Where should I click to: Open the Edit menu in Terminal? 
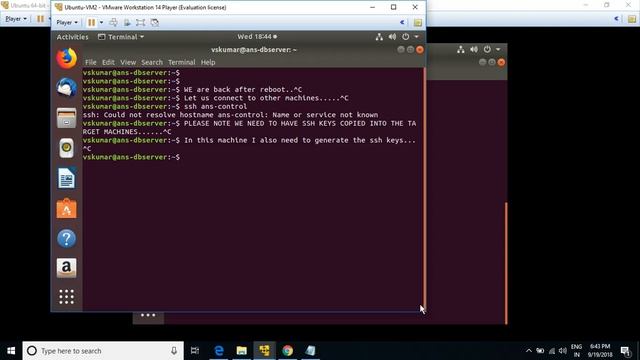pyautogui.click(x=108, y=62)
